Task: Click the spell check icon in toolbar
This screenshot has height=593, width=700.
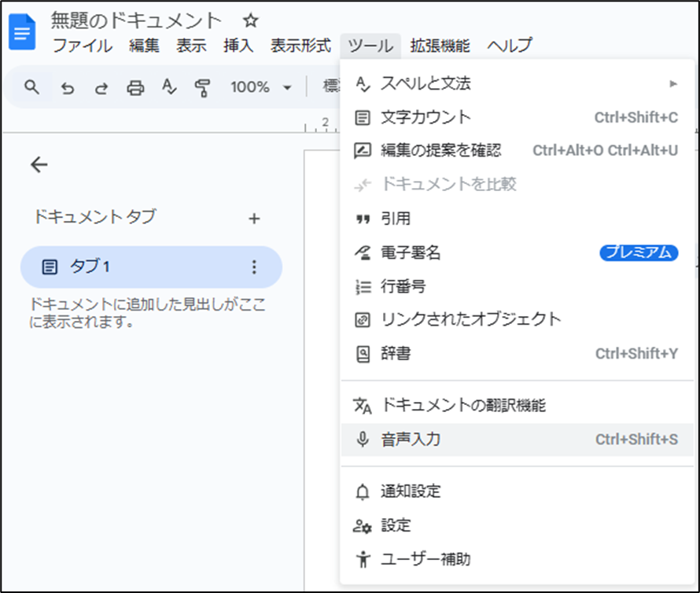Action: 169,87
